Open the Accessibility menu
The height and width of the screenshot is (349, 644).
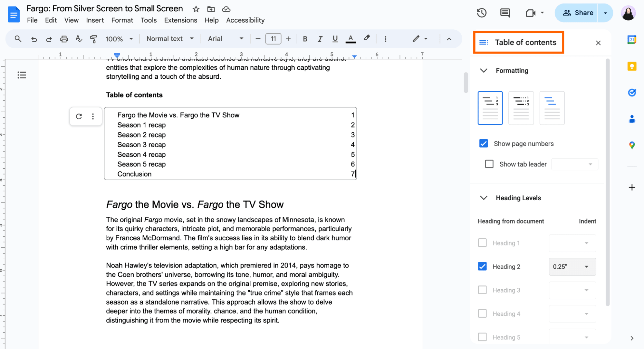click(245, 20)
